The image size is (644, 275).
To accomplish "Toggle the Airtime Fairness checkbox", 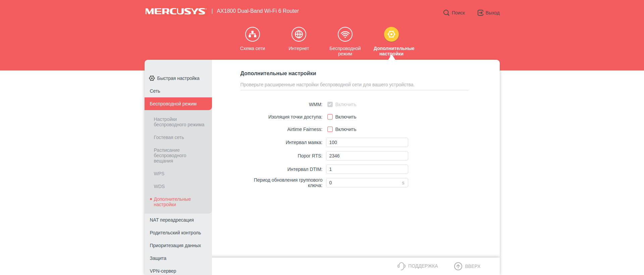I will (330, 129).
